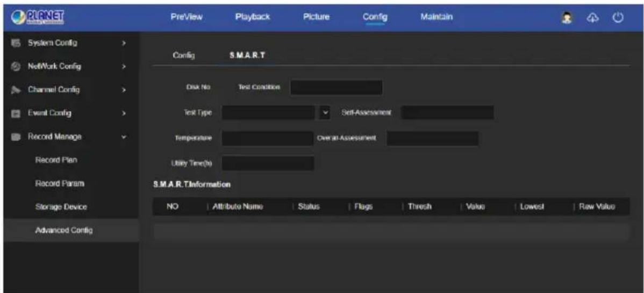This screenshot has width=644, height=293.
Task: Click the Event Config icon
Action: pos(15,112)
